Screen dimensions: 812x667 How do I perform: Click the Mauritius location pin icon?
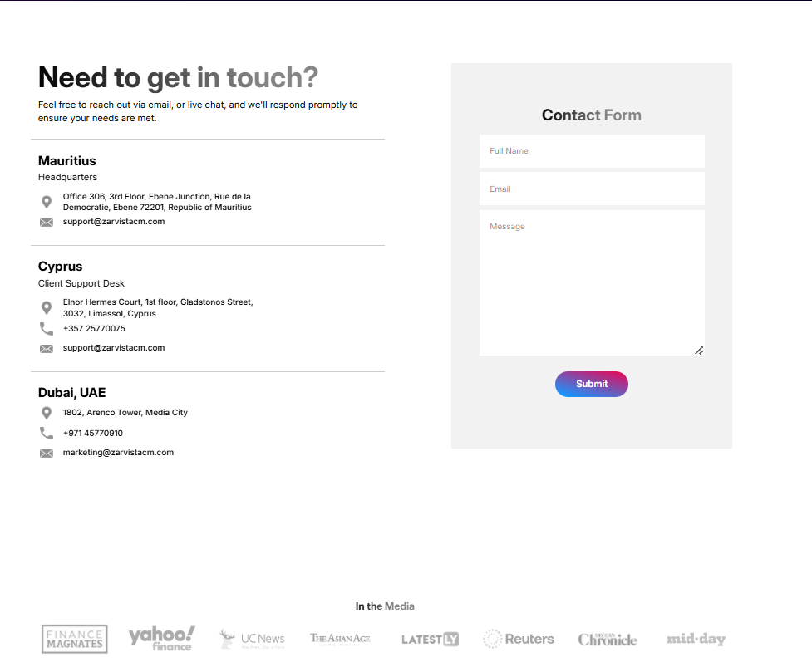pyautogui.click(x=46, y=202)
